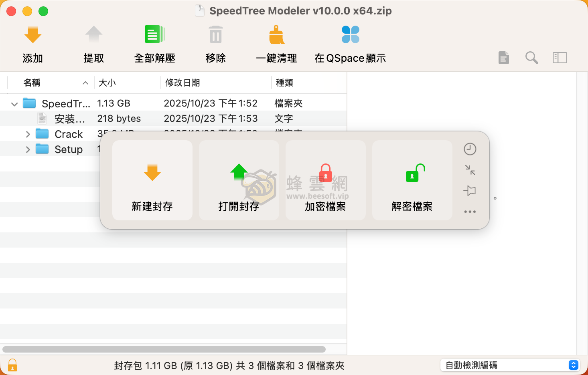Screen dimensions: 588x375
Task: Click the zip file icon in title bar
Action: pos(200,10)
